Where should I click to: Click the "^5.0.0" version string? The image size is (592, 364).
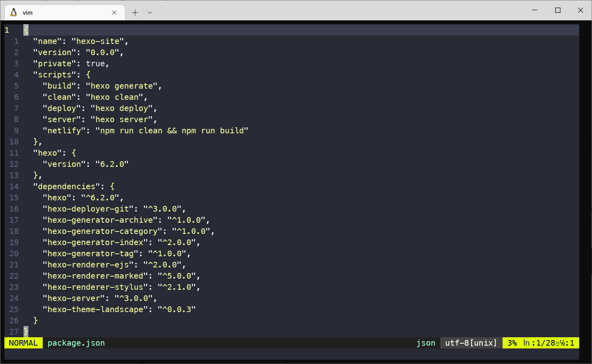click(177, 276)
